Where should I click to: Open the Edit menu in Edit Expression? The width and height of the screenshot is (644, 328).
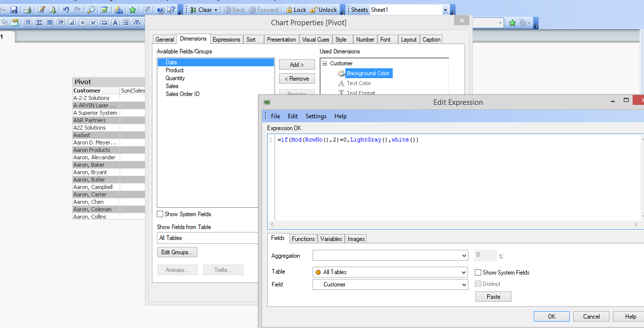click(293, 116)
